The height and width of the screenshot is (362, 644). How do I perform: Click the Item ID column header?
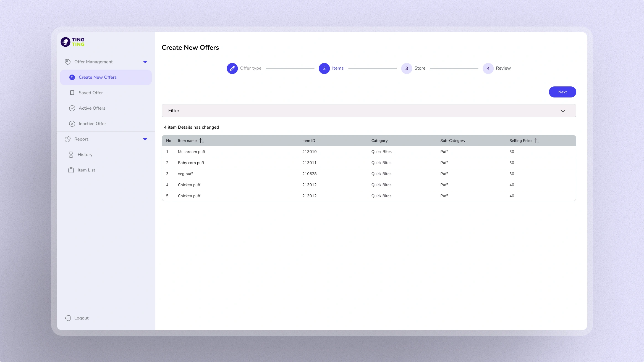(x=309, y=141)
